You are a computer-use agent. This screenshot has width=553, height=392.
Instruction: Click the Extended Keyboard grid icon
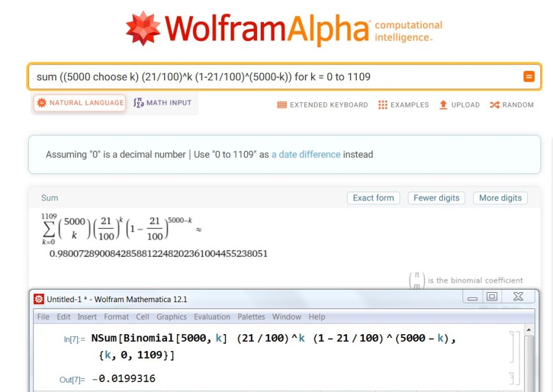[282, 105]
